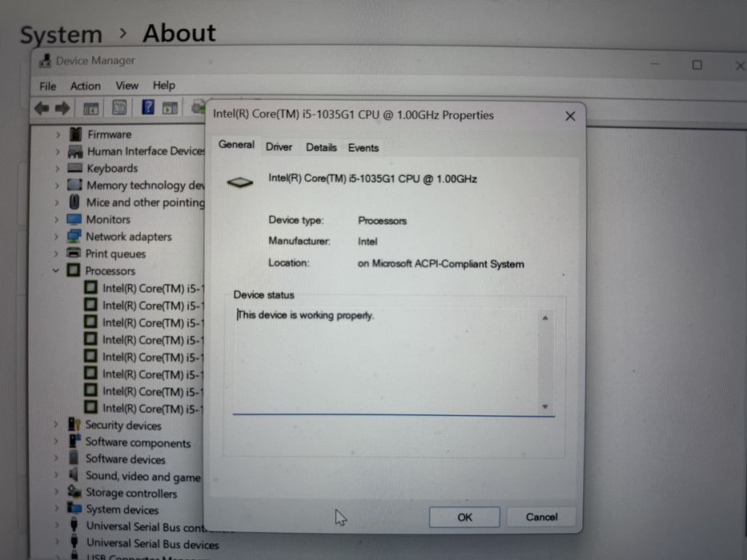Select the Firmware category icon

[75, 134]
